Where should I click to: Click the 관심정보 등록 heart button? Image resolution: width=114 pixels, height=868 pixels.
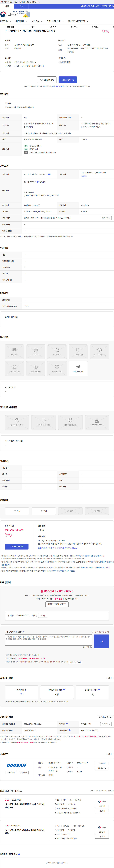47,80
